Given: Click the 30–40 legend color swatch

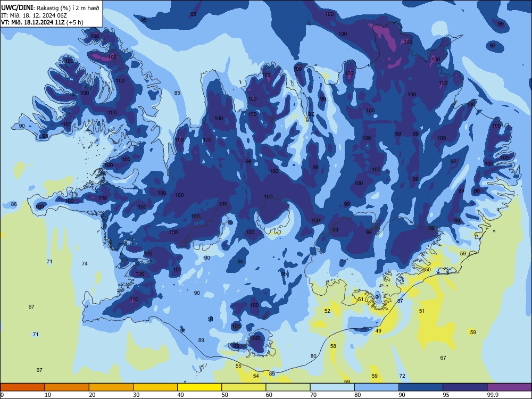Looking at the screenshot, I should pyautogui.click(x=155, y=387).
